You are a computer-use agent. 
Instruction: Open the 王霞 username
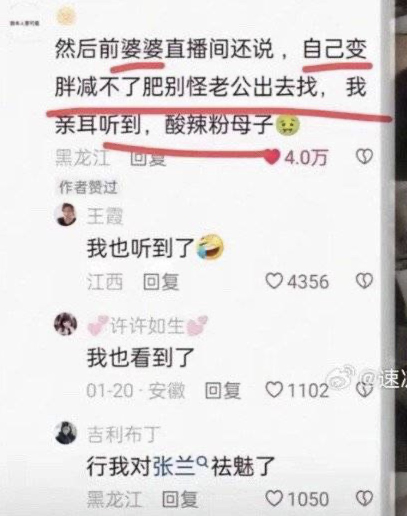point(105,216)
